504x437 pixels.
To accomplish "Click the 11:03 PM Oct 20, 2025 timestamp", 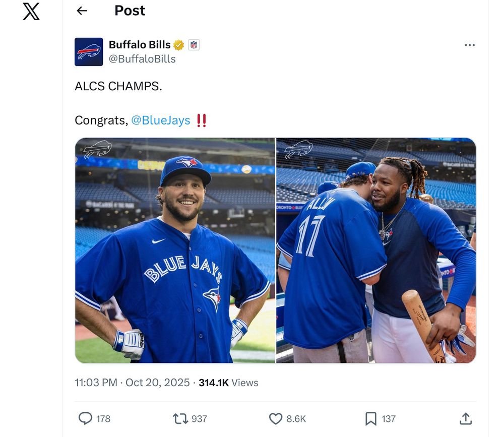I will [x=132, y=383].
